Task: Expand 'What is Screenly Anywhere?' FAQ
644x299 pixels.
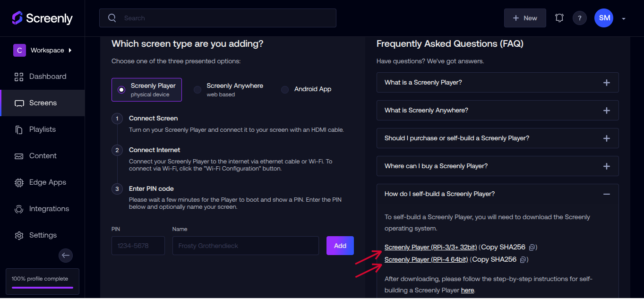Action: coord(498,111)
